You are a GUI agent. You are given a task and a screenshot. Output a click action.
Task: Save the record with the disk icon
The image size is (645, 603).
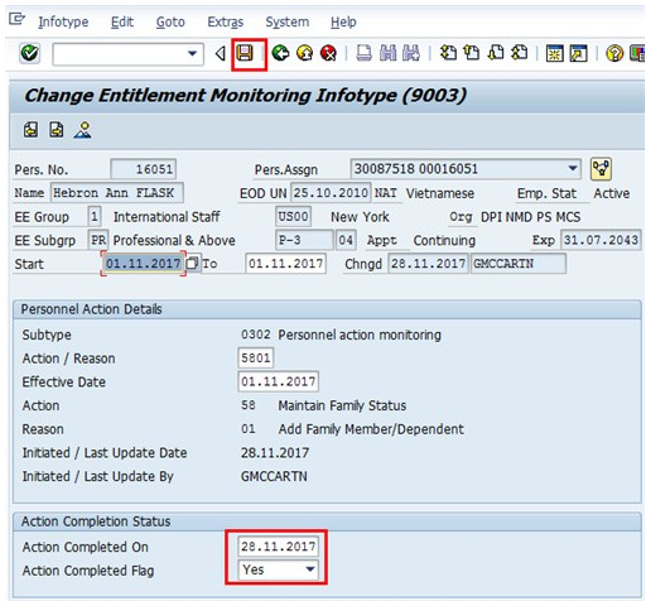pos(245,53)
